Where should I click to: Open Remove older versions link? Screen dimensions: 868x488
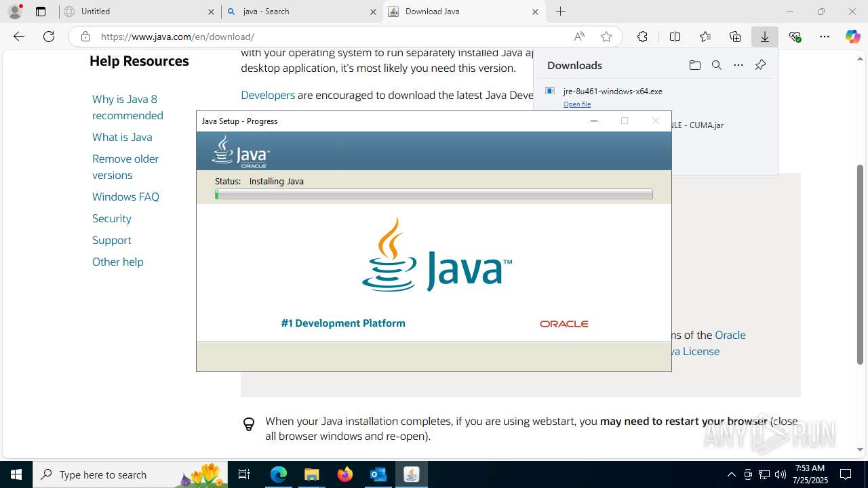click(x=125, y=167)
